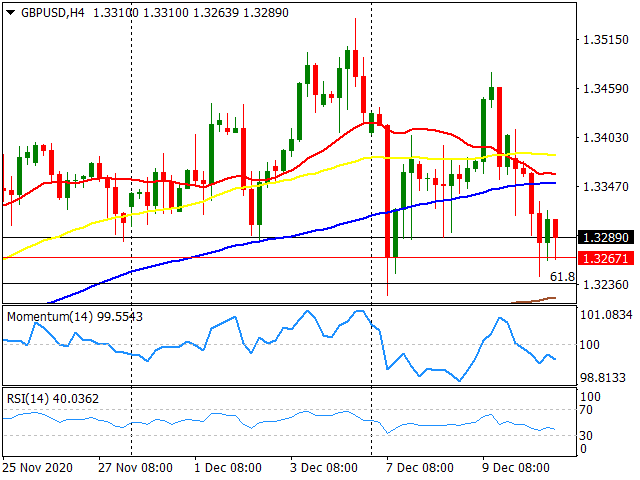Image resolution: width=640 pixels, height=480 pixels.
Task: Click the red price level label 1.32671
Action: pos(606,258)
